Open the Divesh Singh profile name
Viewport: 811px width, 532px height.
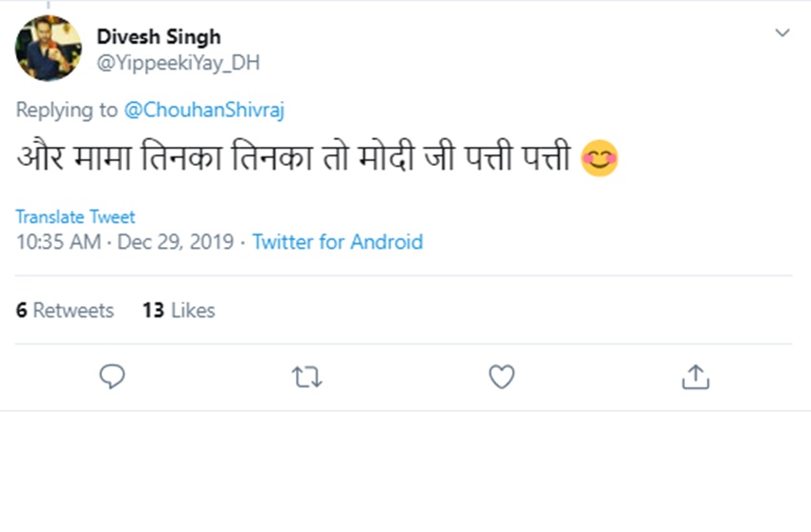pyautogui.click(x=158, y=37)
